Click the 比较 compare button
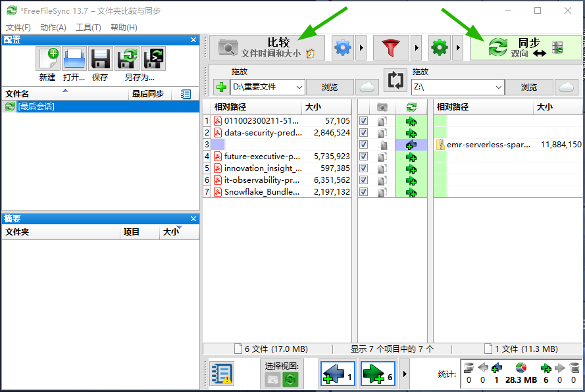Screen dimensions: 585x392 267,48
